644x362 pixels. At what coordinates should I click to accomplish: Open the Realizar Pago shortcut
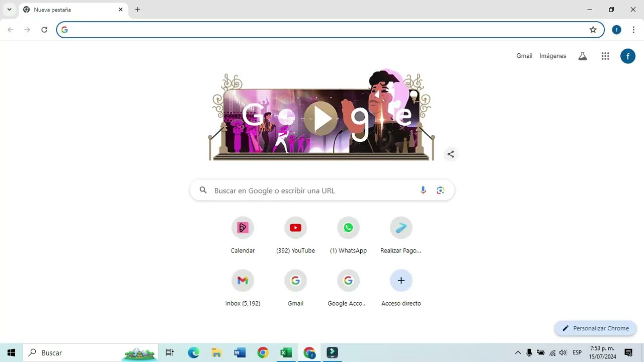tap(401, 235)
